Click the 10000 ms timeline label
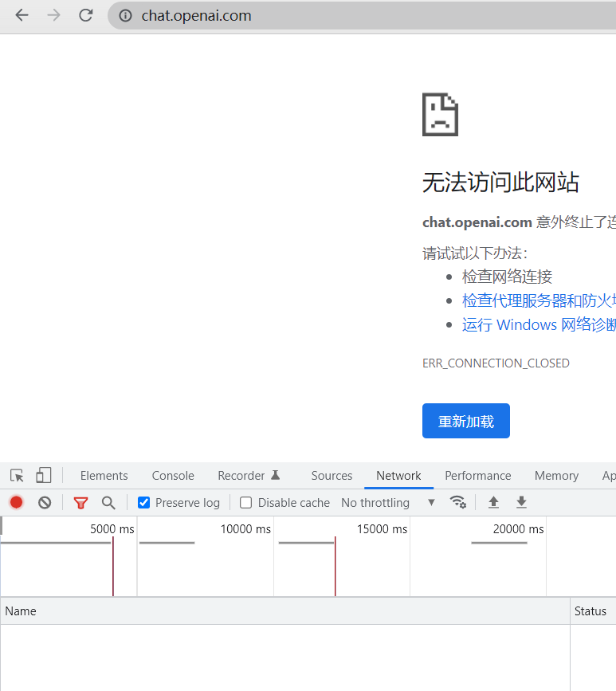 point(245,529)
